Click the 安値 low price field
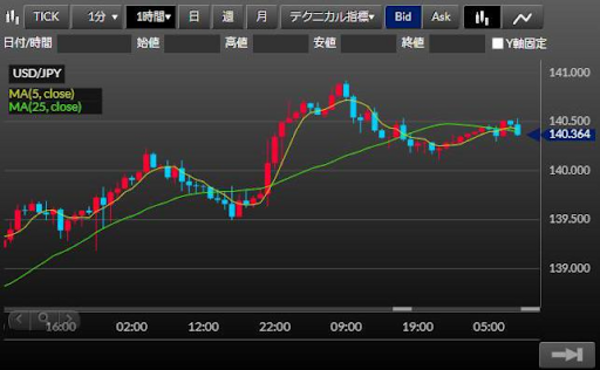Image resolution: width=600 pixels, height=370 pixels. tap(368, 43)
